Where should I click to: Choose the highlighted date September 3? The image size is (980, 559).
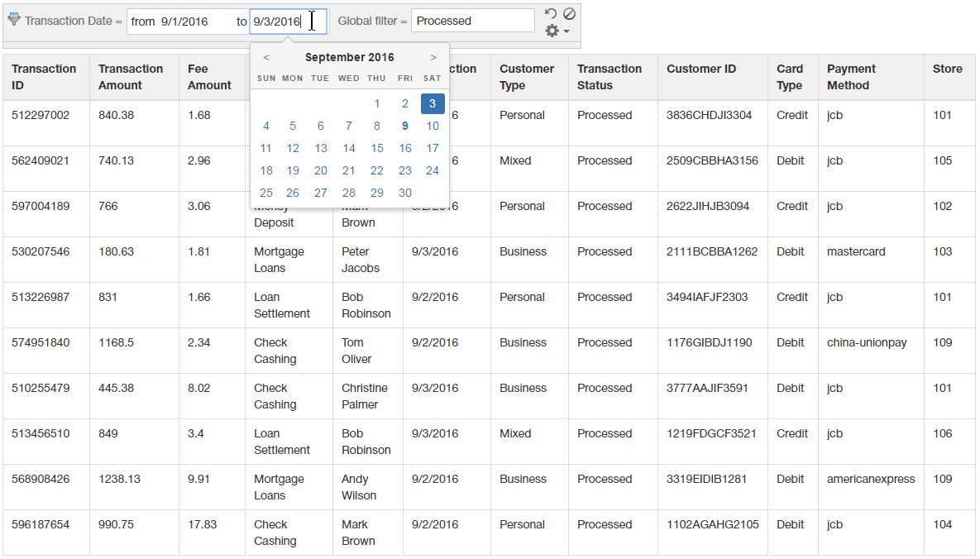point(433,103)
